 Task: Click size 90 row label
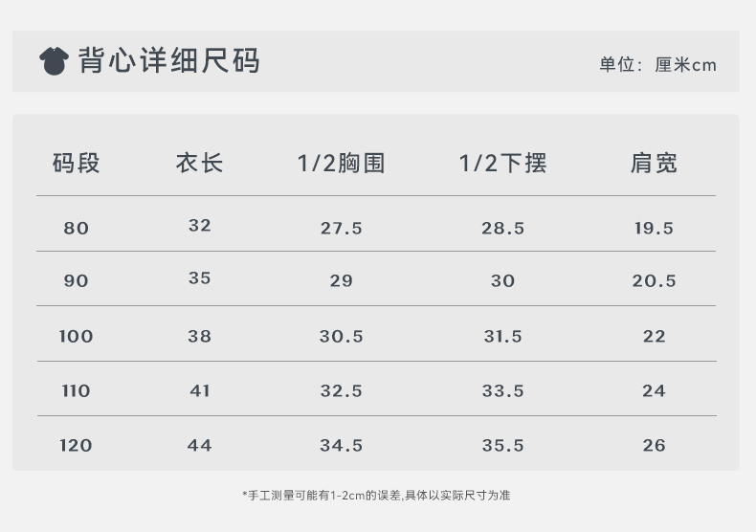point(76,280)
